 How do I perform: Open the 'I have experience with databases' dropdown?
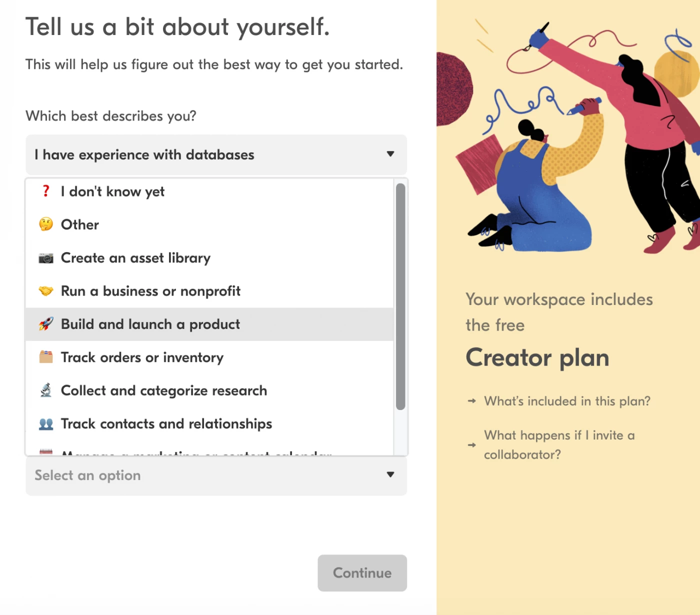pyautogui.click(x=216, y=155)
